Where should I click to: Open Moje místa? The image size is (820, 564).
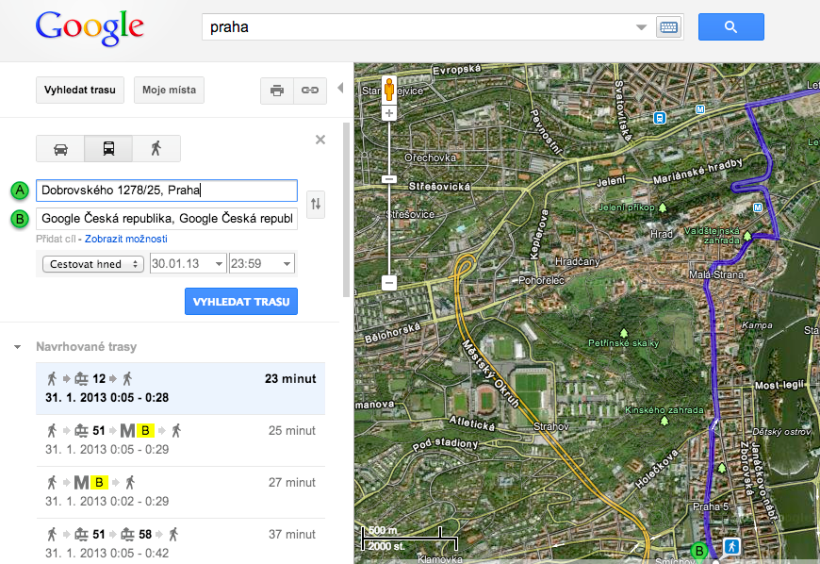pyautogui.click(x=169, y=90)
